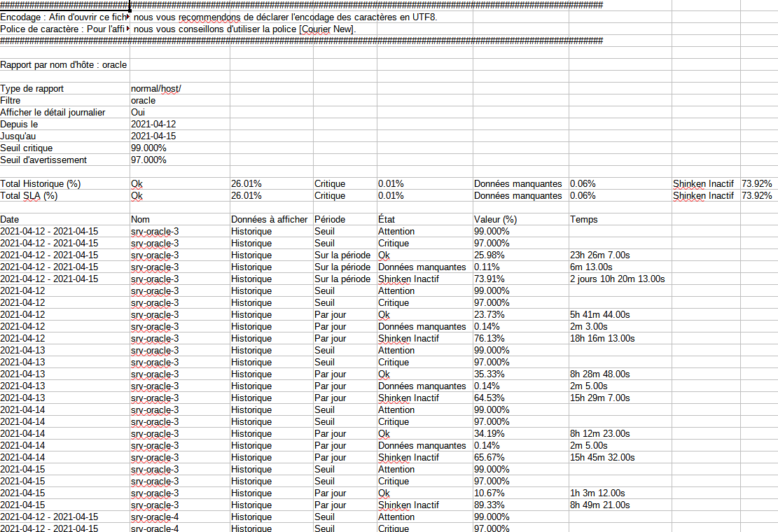Click the "89.33%" value cell
This screenshot has width=778, height=532.
click(x=489, y=505)
